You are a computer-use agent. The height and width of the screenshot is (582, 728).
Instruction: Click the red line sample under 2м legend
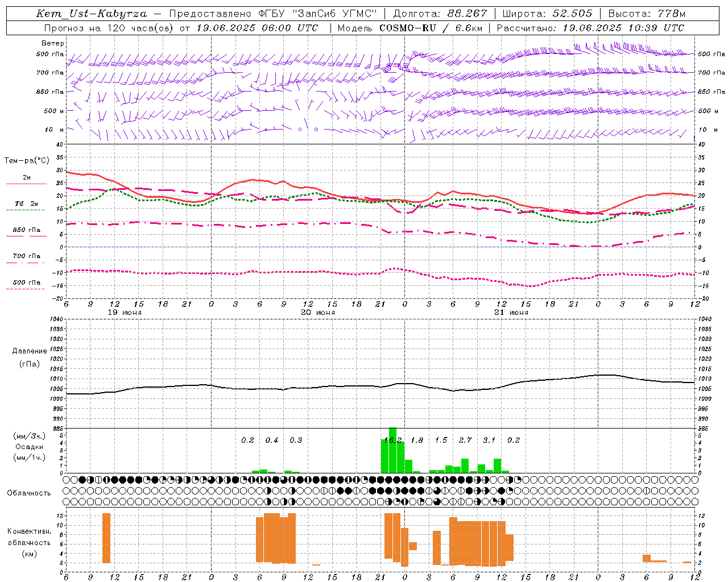click(26, 184)
